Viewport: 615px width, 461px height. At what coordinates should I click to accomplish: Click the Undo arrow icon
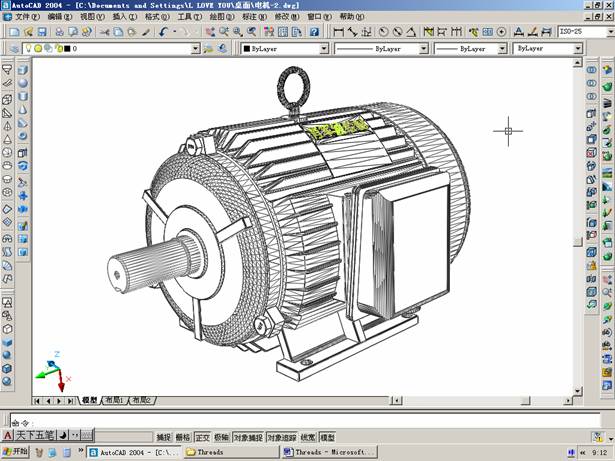[x=163, y=32]
